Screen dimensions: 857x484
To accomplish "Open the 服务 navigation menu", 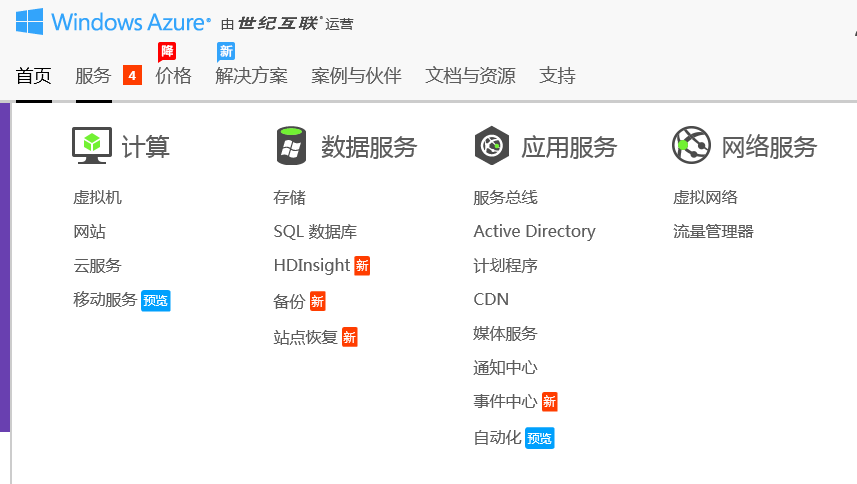I will (x=93, y=76).
